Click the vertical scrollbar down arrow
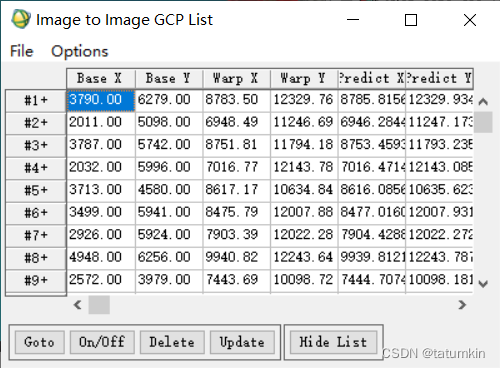Screen dimensions: 500x368 pos(483,284)
